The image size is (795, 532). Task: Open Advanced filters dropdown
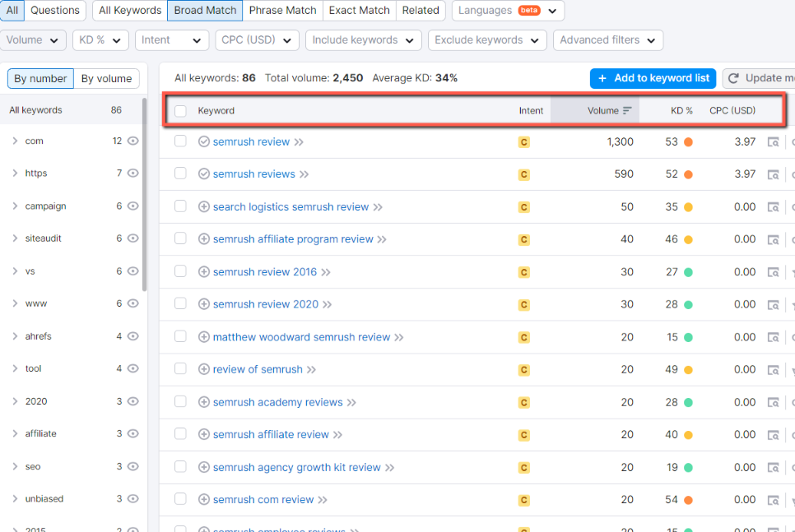pyautogui.click(x=608, y=40)
